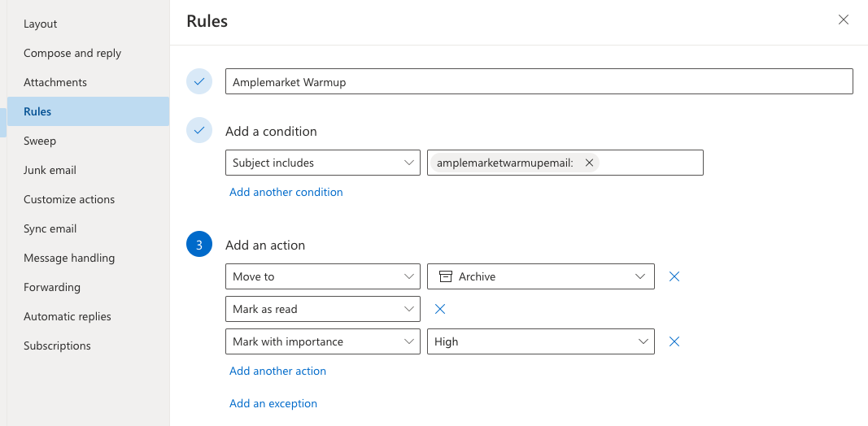Expand the Mark as read dropdown
The image size is (868, 426).
tap(322, 309)
